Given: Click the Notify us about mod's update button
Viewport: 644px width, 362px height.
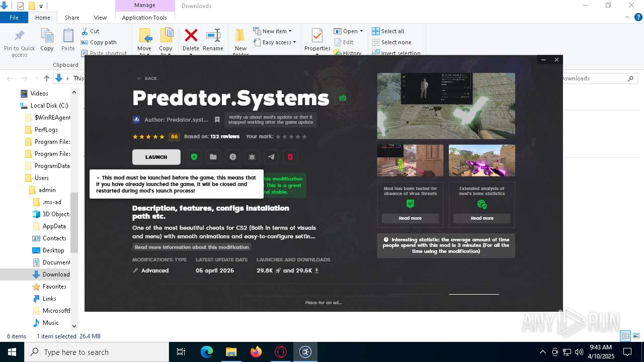Looking at the screenshot, I should point(271,120).
